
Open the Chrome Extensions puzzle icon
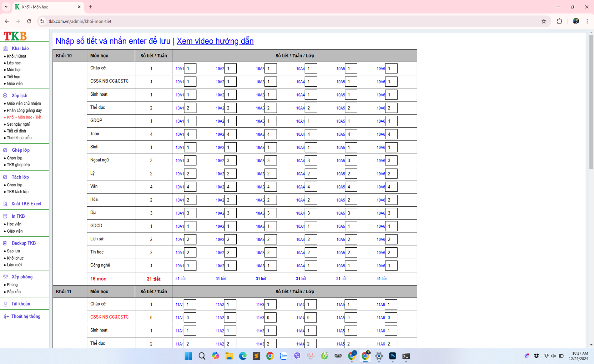(x=559, y=21)
